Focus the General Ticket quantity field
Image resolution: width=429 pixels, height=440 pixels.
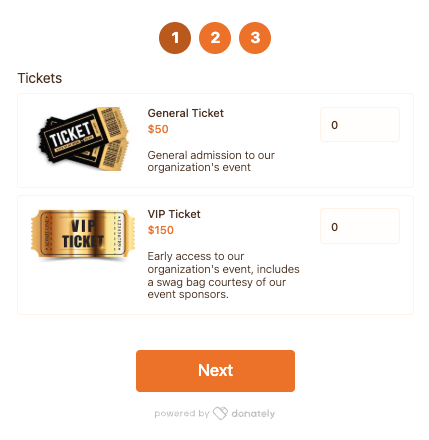coord(360,125)
